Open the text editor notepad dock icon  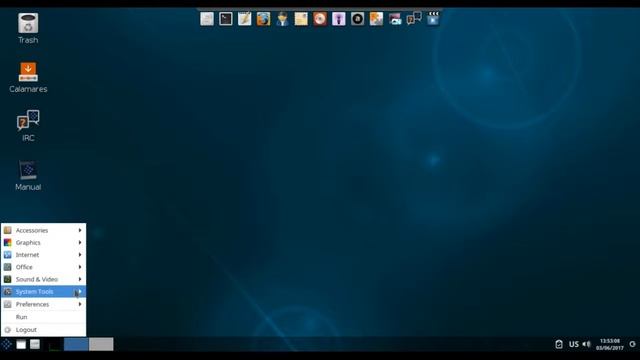pyautogui.click(x=244, y=19)
